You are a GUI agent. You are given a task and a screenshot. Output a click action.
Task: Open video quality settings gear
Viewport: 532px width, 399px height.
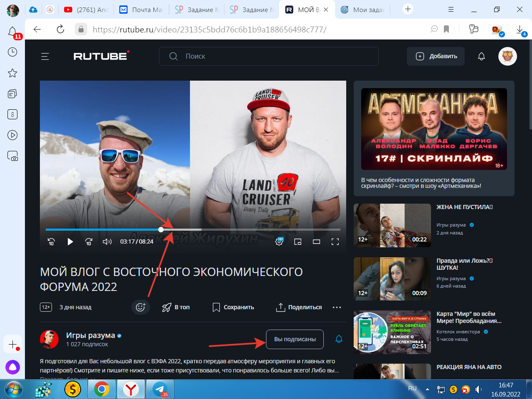point(279,241)
